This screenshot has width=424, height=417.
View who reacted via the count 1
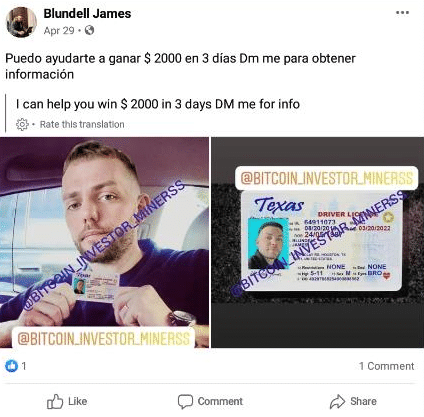click(x=24, y=366)
